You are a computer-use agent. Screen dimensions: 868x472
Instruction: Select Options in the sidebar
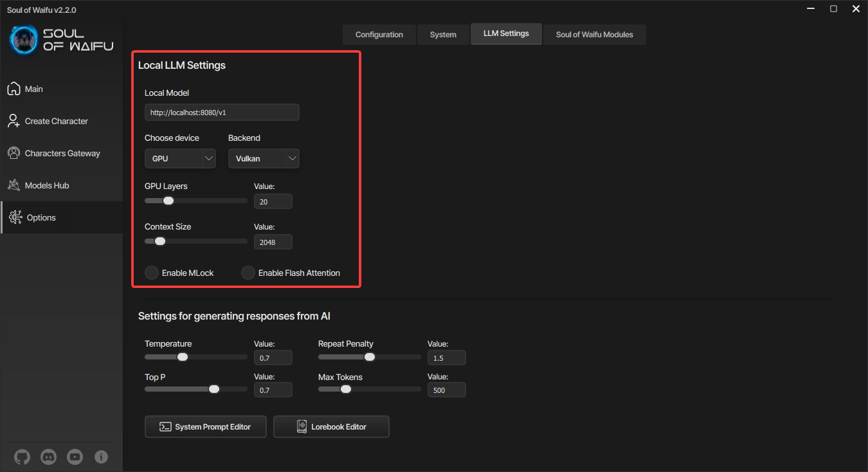click(62, 217)
